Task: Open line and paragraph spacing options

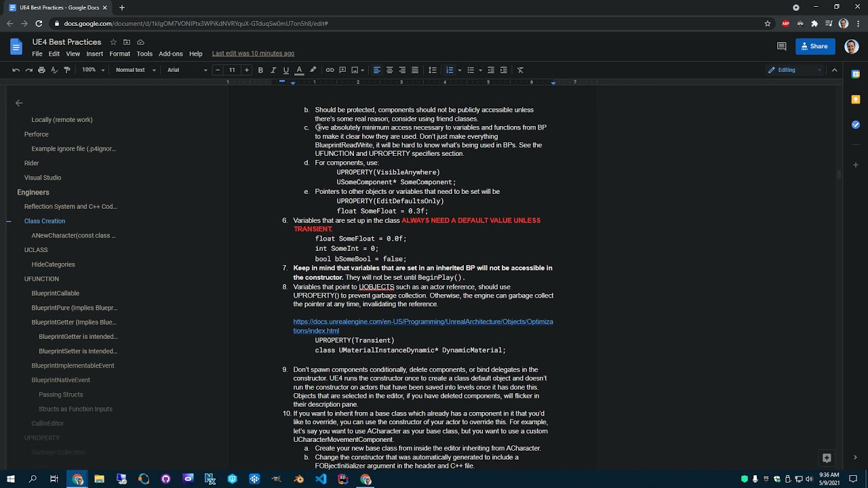Action: [x=432, y=70]
